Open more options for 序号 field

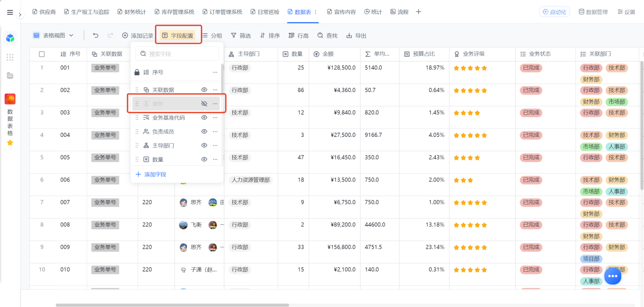point(215,72)
